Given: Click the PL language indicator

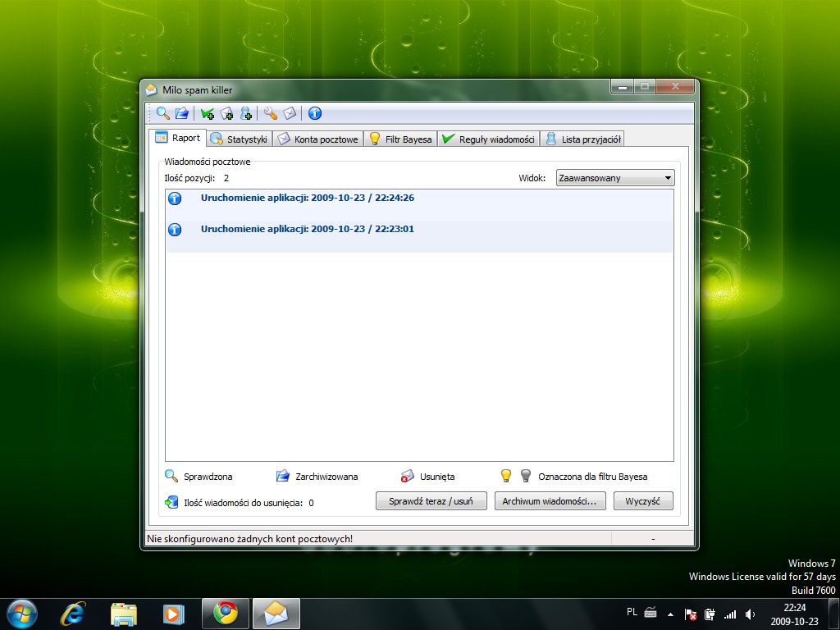Looking at the screenshot, I should (632, 612).
